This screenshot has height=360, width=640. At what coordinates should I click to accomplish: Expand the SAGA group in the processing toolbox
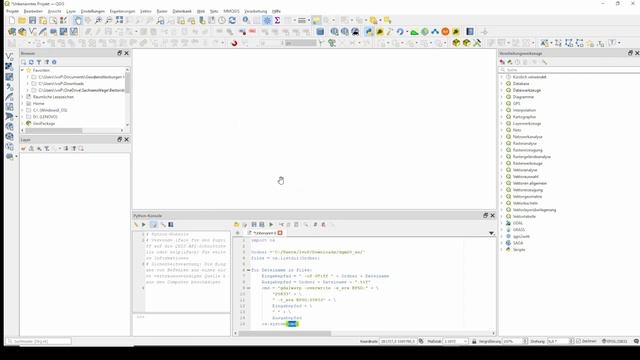pos(502,243)
